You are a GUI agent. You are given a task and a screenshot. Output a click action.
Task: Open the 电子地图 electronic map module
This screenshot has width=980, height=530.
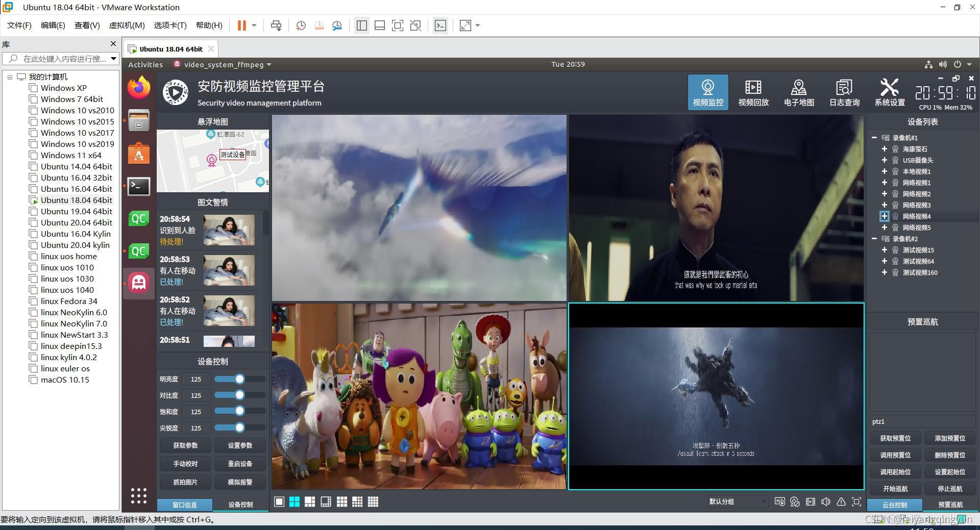click(x=799, y=92)
